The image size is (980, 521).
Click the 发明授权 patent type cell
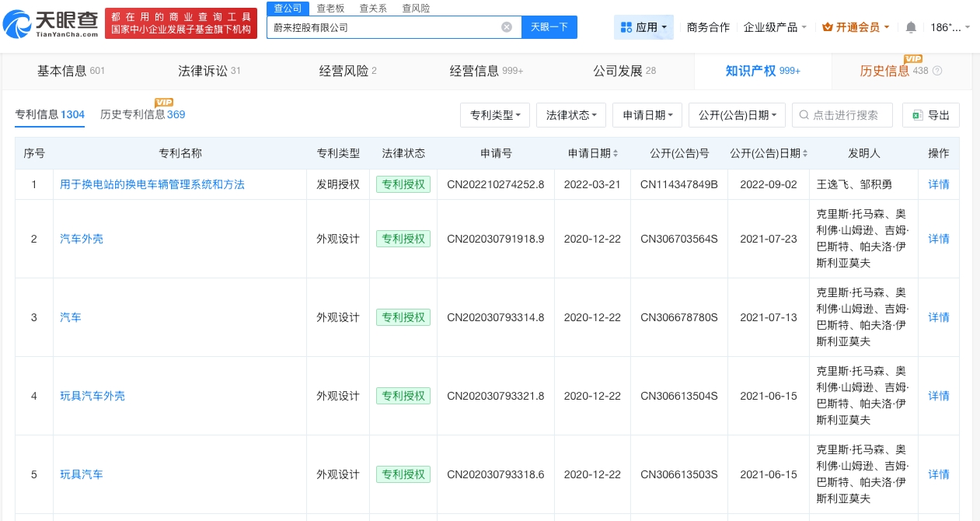[x=338, y=184]
